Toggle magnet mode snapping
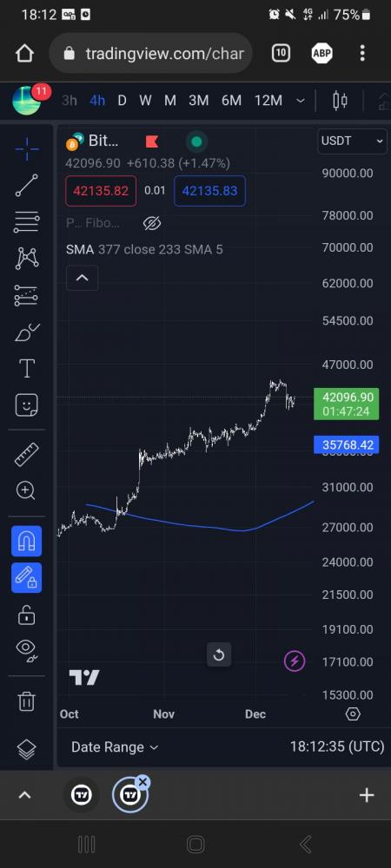391x868 pixels. point(27,541)
